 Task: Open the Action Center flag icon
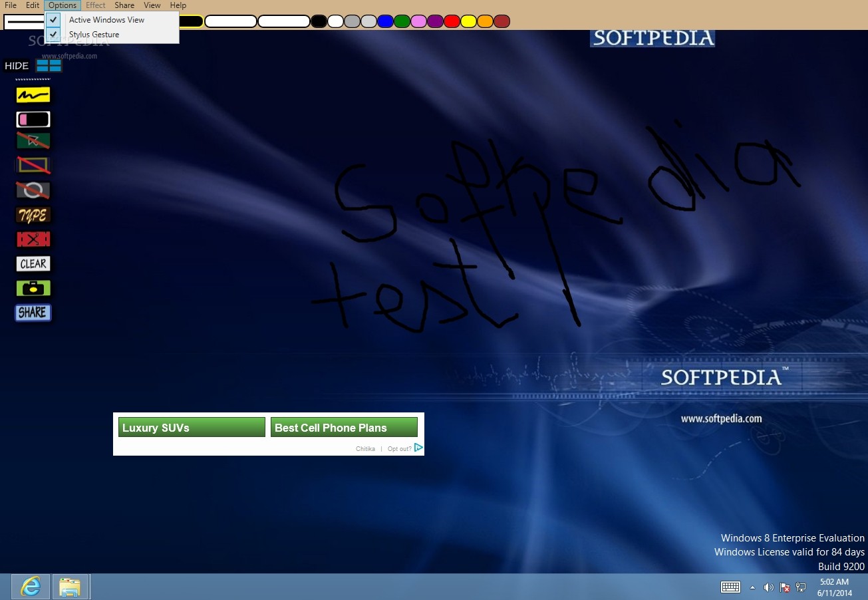[785, 587]
